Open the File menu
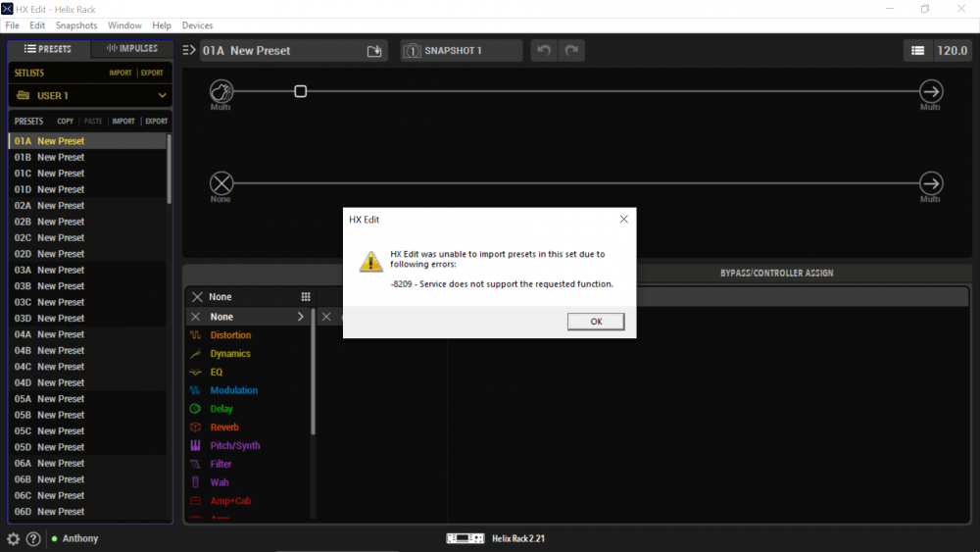Image resolution: width=980 pixels, height=552 pixels. (x=12, y=25)
